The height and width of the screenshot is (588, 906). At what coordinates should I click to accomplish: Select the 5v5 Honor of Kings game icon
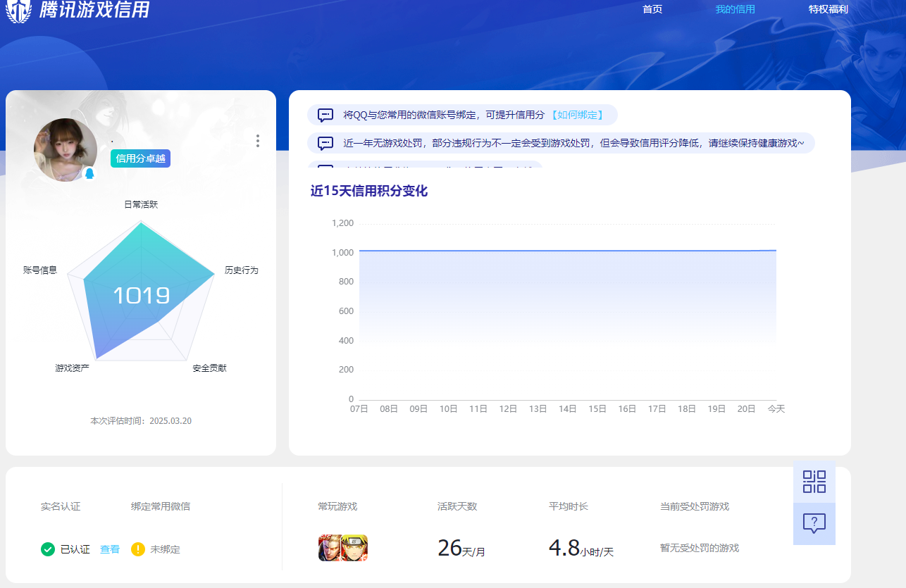[x=330, y=548]
